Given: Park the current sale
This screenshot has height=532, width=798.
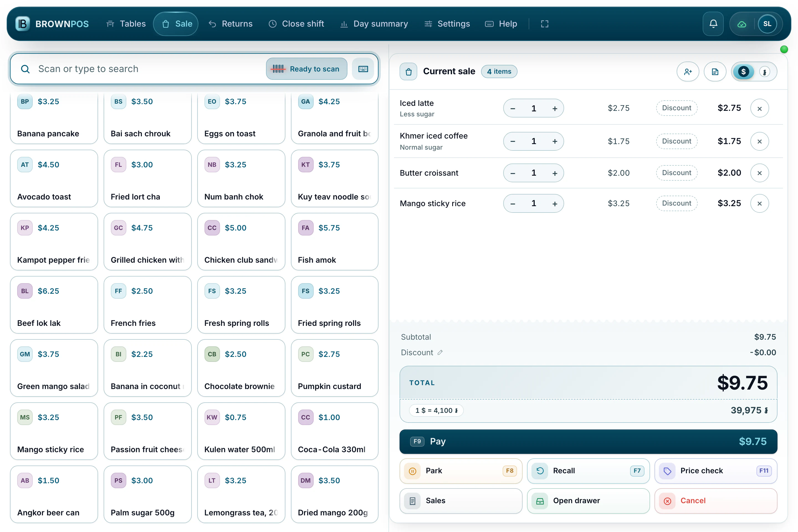Looking at the screenshot, I should [461, 471].
